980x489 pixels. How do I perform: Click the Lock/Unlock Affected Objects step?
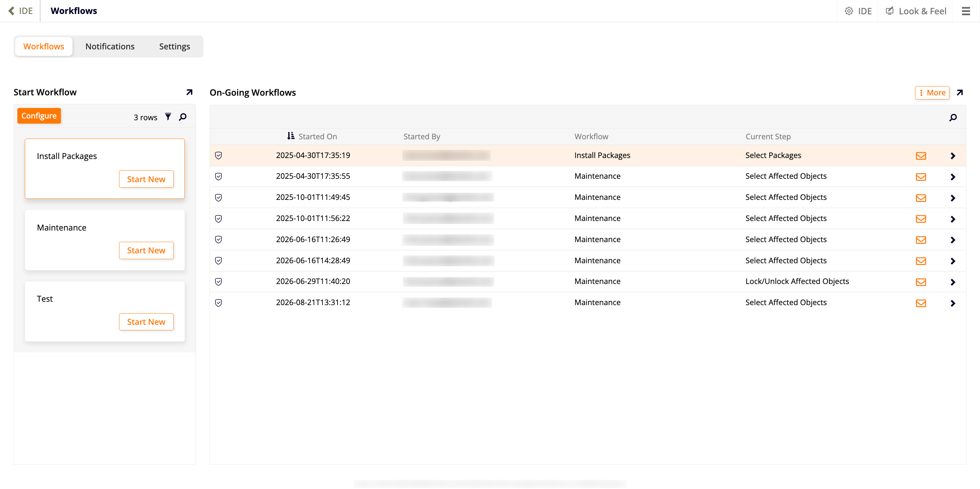[x=797, y=281]
